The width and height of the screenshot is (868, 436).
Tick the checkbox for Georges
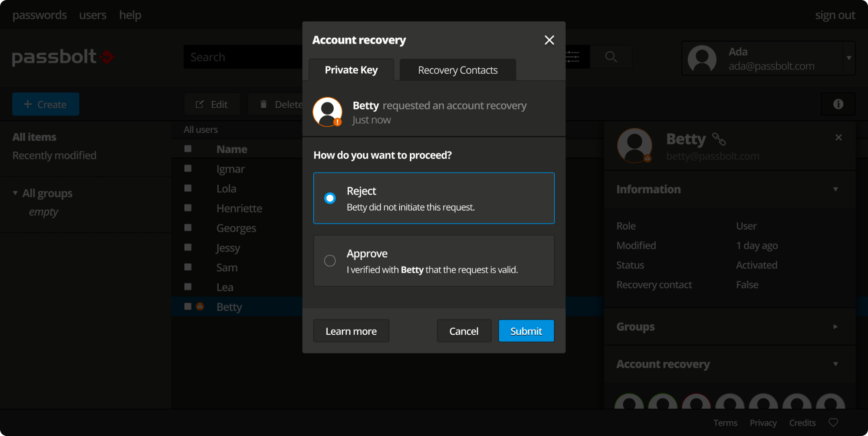pyautogui.click(x=188, y=228)
